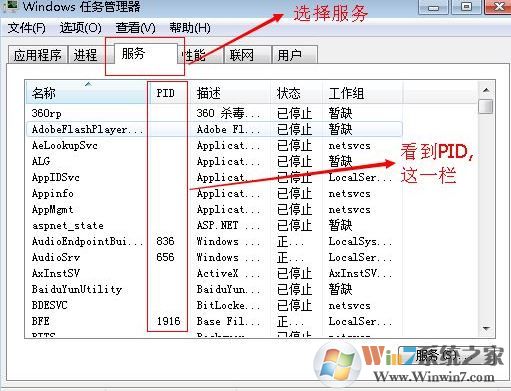Click the BaiduYun... description cell
Image resolution: width=511 pixels, height=391 pixels.
click(x=228, y=289)
